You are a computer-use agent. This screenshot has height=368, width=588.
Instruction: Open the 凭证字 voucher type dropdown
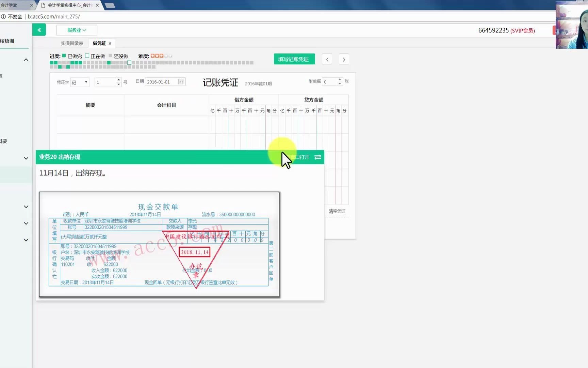(x=80, y=82)
